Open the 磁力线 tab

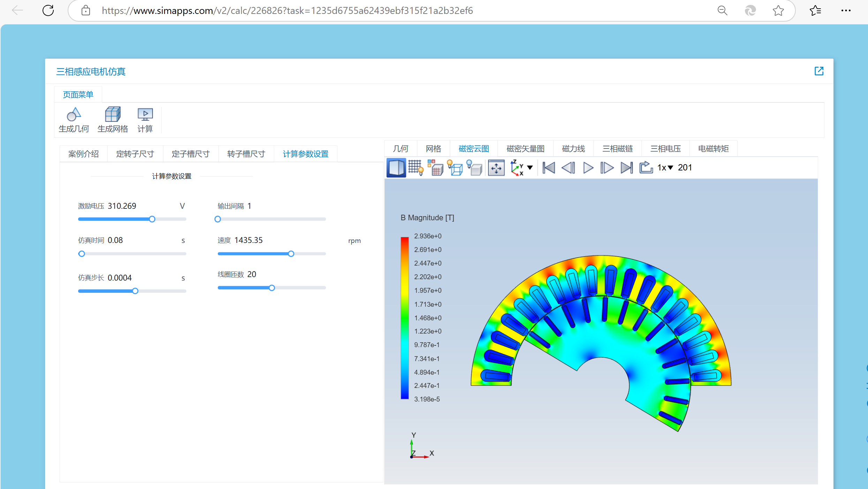[573, 149]
